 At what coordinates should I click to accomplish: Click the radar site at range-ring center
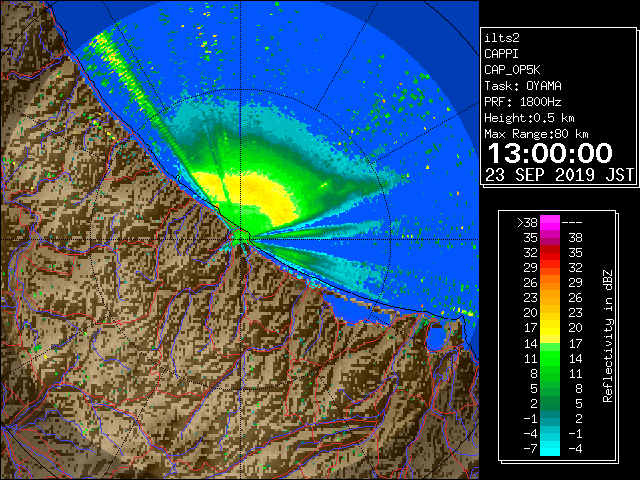point(241,238)
